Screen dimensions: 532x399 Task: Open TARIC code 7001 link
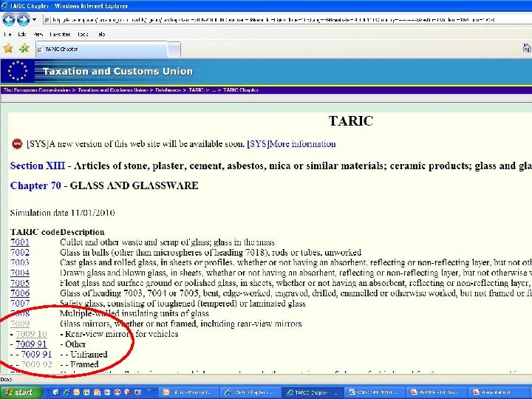[x=20, y=242]
